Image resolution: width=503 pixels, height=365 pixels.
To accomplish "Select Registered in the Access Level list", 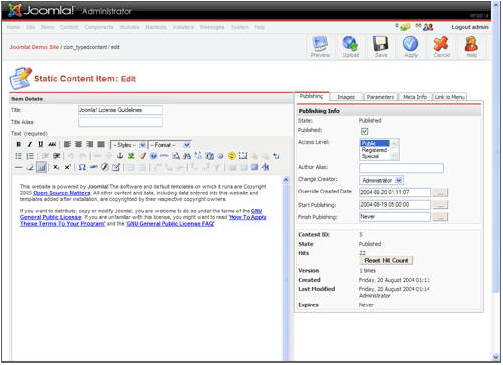I will (x=375, y=150).
